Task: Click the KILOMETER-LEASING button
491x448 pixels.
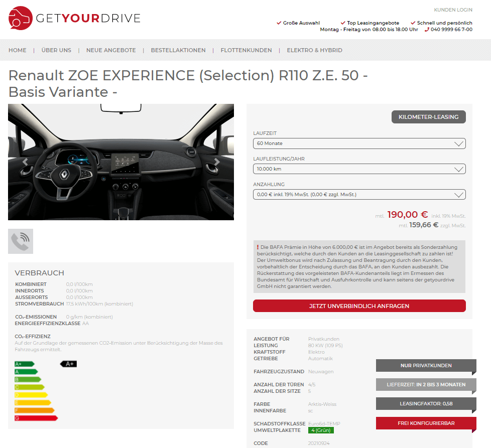Action: [428, 117]
